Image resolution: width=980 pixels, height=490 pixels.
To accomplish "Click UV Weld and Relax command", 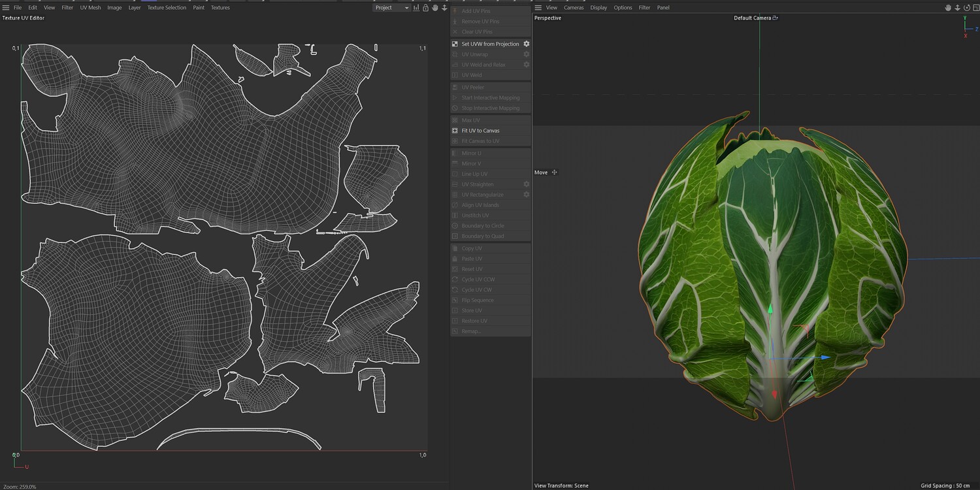I will point(490,65).
